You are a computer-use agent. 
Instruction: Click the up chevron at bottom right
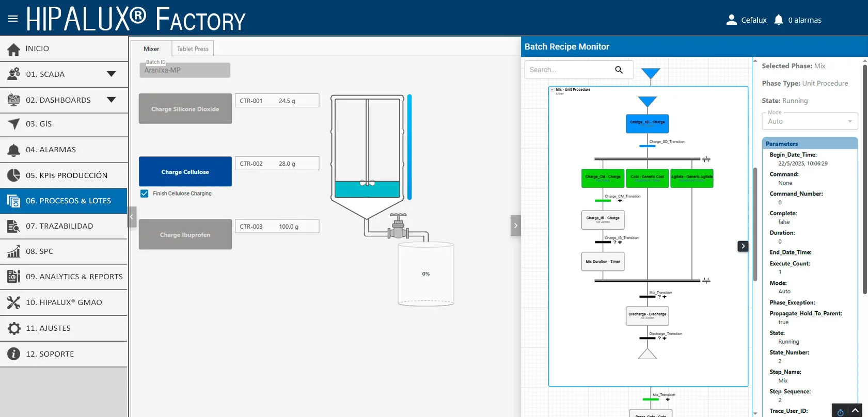tap(855, 411)
